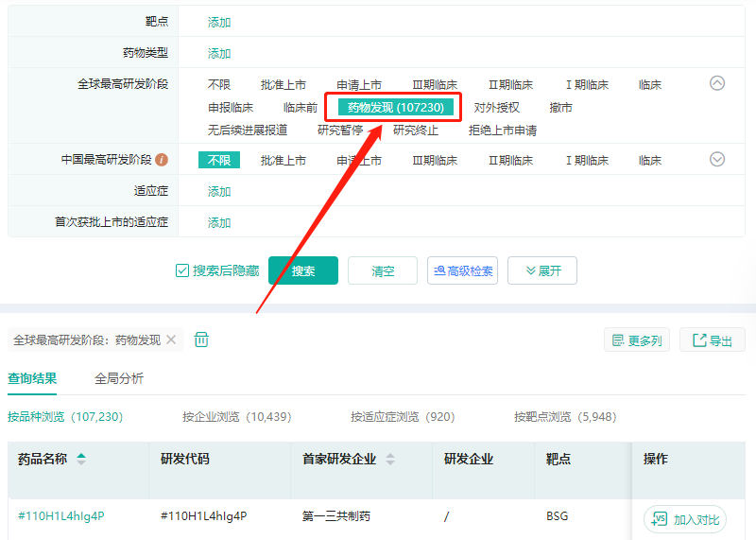This screenshot has width=756, height=540.
Task: Select 不限 under 中国最高研发阶段
Action: pos(219,160)
